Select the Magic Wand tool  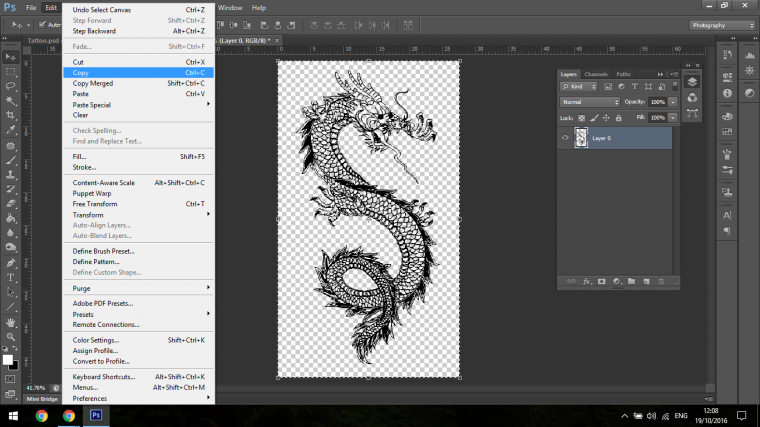tap(10, 101)
